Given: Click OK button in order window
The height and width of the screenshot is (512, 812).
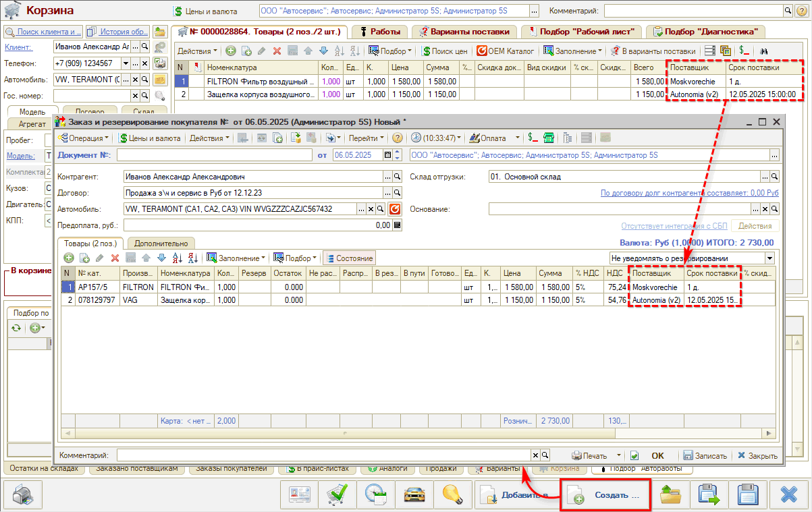Looking at the screenshot, I should pyautogui.click(x=657, y=455).
